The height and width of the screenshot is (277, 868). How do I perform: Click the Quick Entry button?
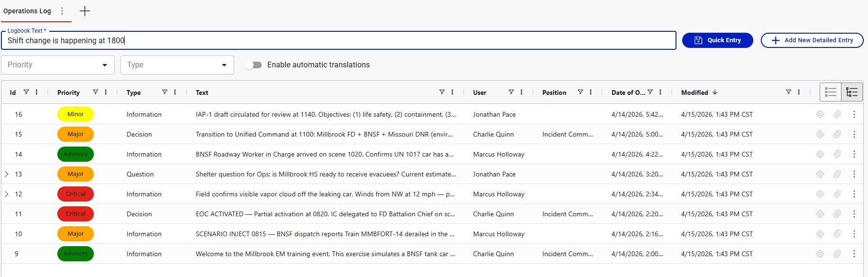(717, 40)
